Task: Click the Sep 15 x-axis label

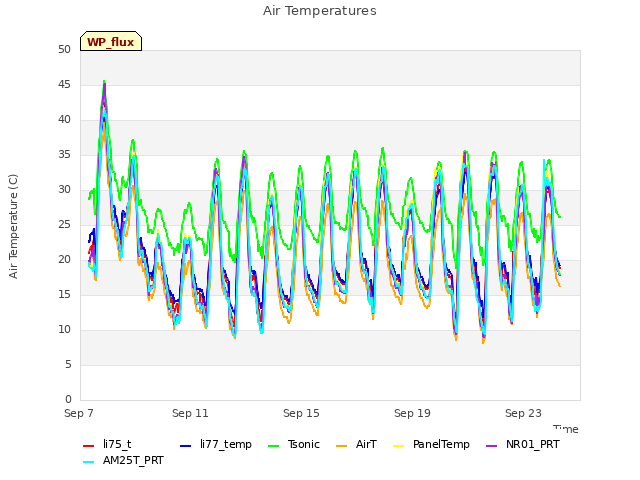Action: pos(301,413)
